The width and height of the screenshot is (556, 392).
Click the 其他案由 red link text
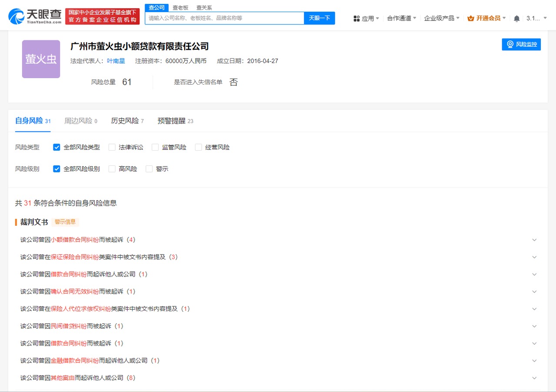click(x=63, y=378)
